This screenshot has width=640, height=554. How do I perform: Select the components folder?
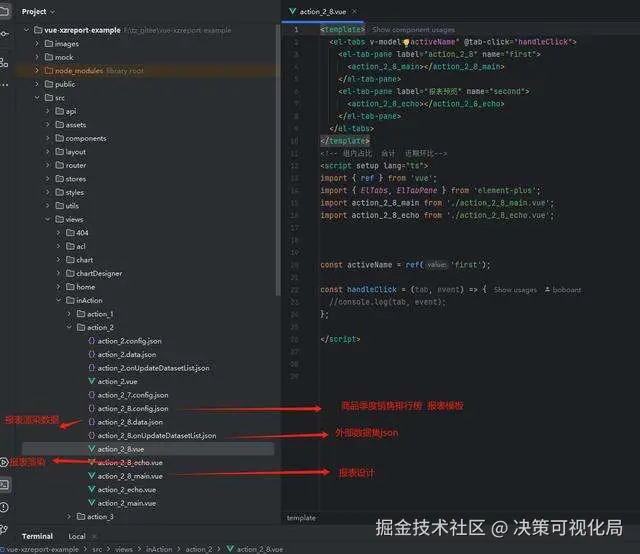coord(86,138)
